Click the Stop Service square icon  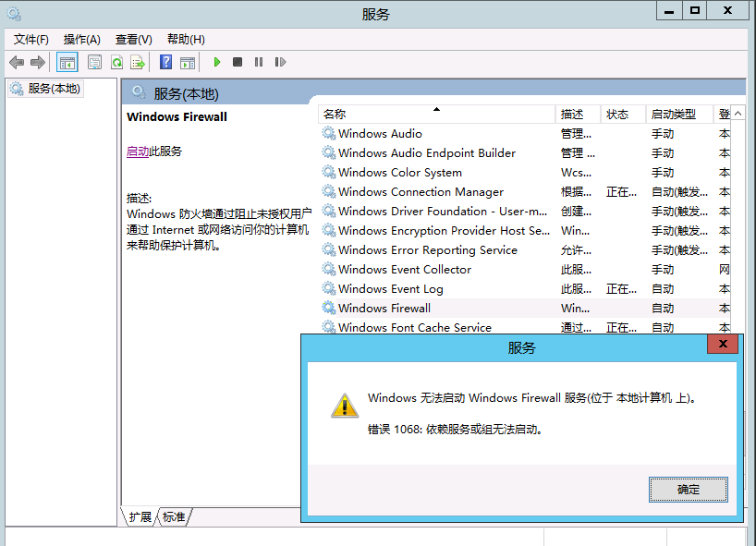238,62
